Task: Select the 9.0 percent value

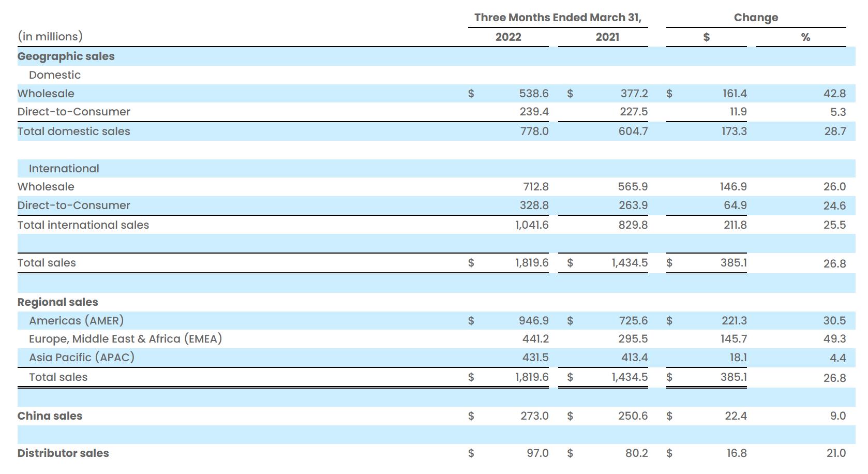Action: click(837, 416)
